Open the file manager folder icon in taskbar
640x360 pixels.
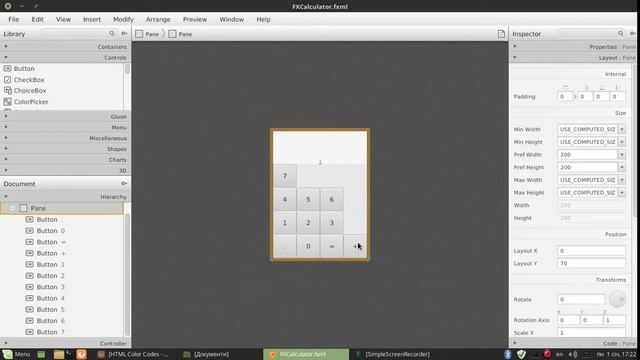59,354
